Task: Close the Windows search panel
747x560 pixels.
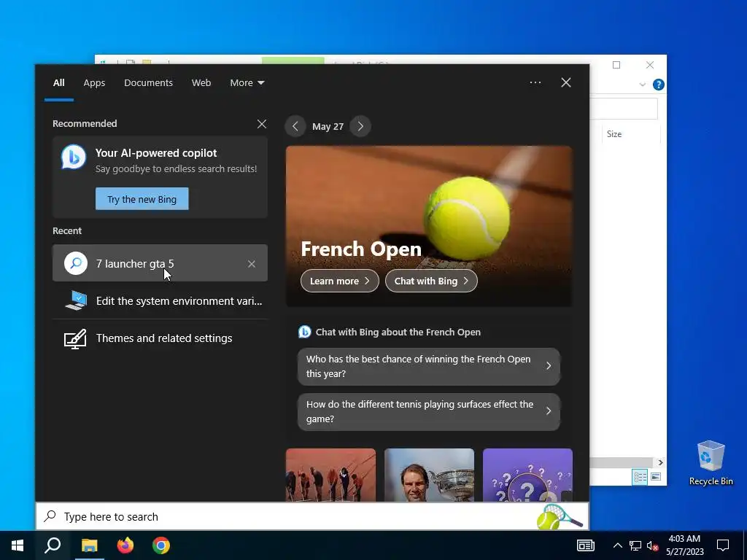Action: (x=565, y=82)
